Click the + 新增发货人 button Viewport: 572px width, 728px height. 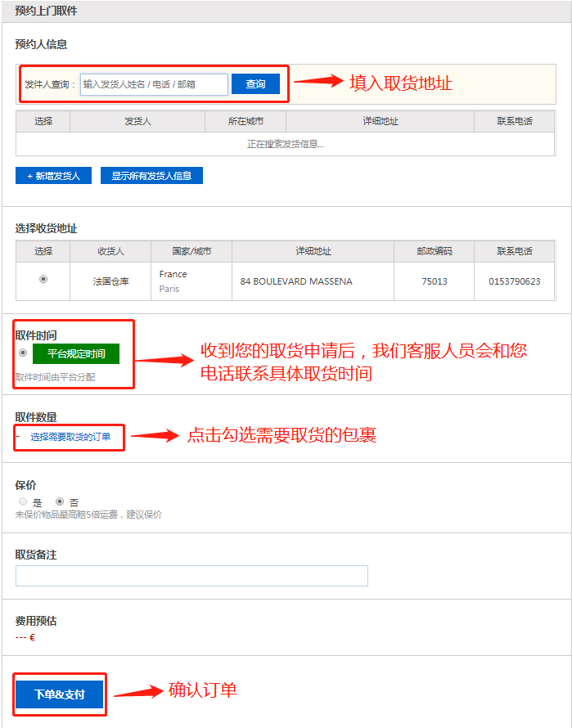click(53, 176)
